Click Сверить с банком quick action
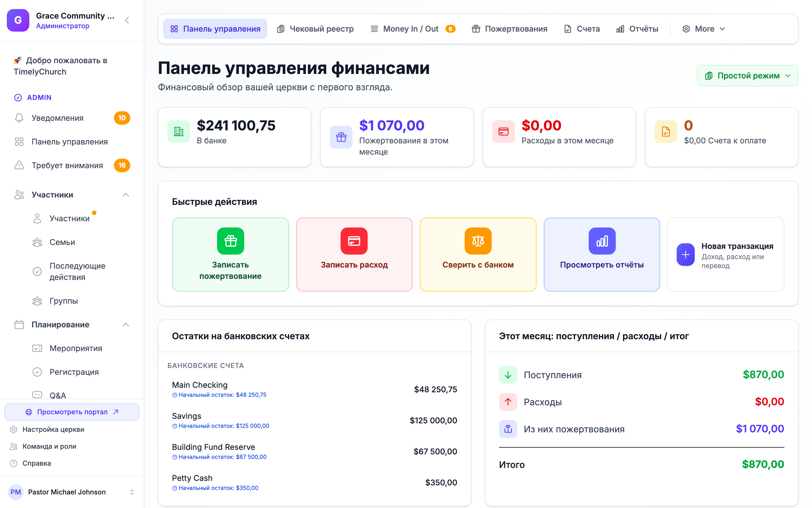 478,254
